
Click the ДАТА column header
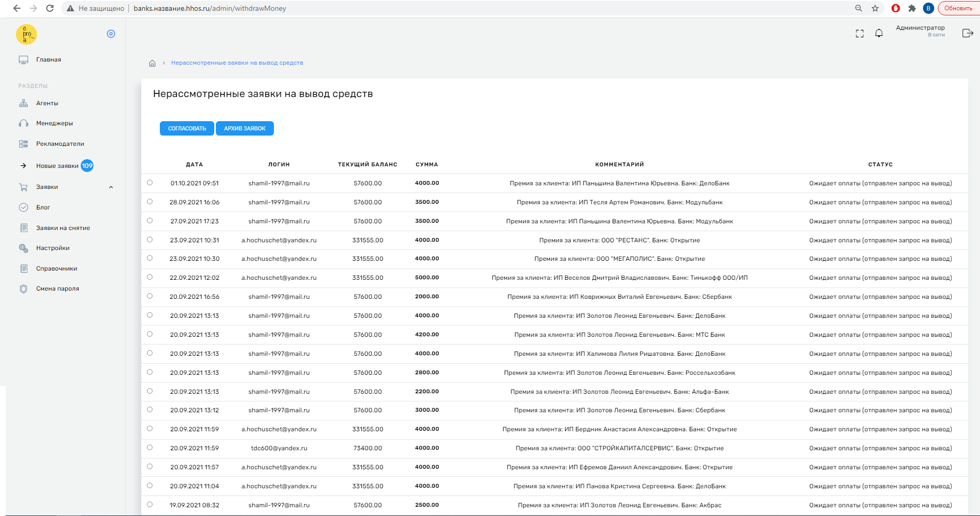(194, 165)
